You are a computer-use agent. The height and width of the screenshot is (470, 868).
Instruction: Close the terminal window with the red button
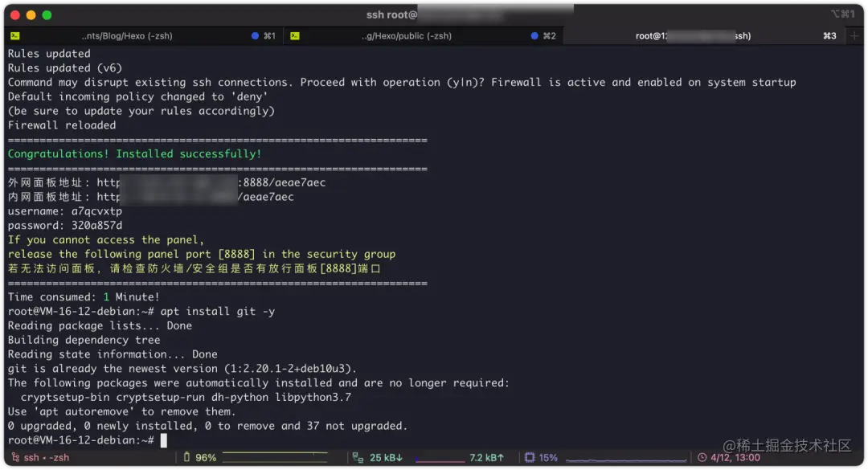coord(15,15)
